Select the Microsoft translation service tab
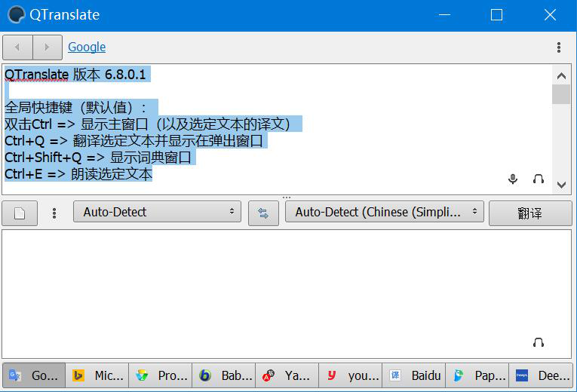This screenshot has height=392, width=577. [97, 375]
